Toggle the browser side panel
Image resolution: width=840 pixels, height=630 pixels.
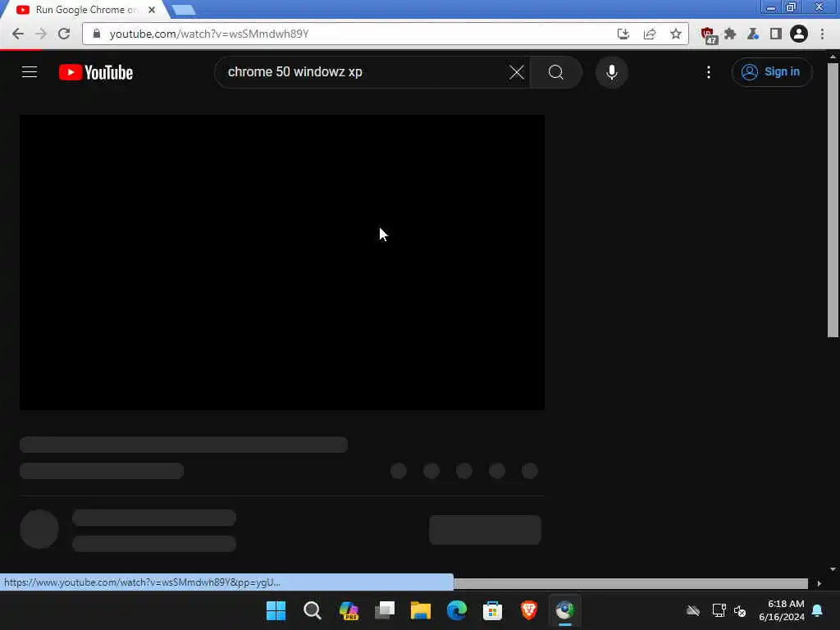(775, 34)
